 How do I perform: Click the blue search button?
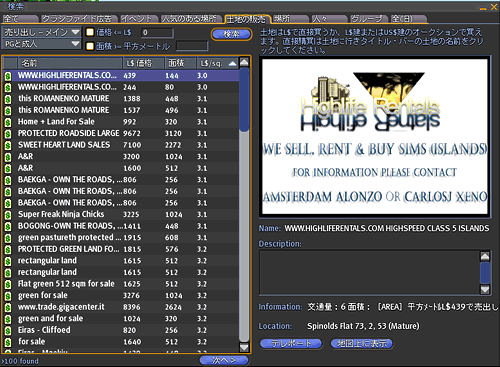coord(231,34)
